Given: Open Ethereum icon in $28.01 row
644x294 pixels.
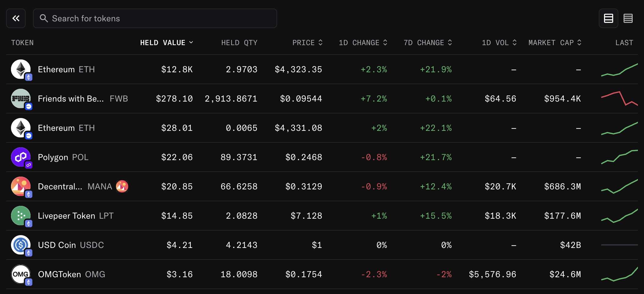Looking at the screenshot, I should (x=21, y=128).
